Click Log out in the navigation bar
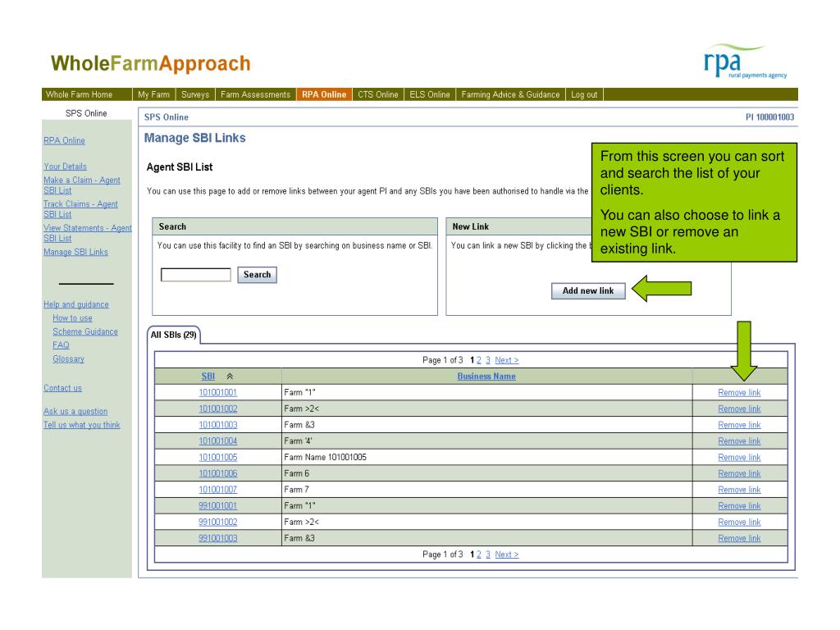Viewport: 840px width, 630px height. (584, 94)
